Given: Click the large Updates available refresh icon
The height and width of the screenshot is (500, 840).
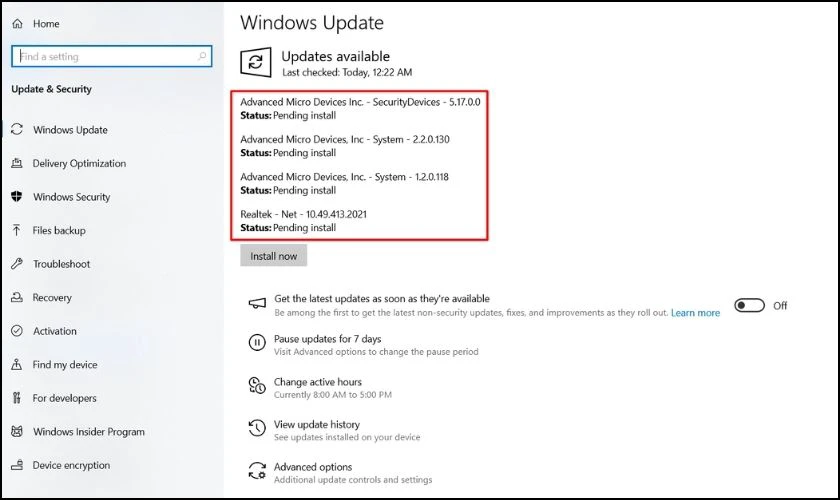Looking at the screenshot, I should point(256,62).
